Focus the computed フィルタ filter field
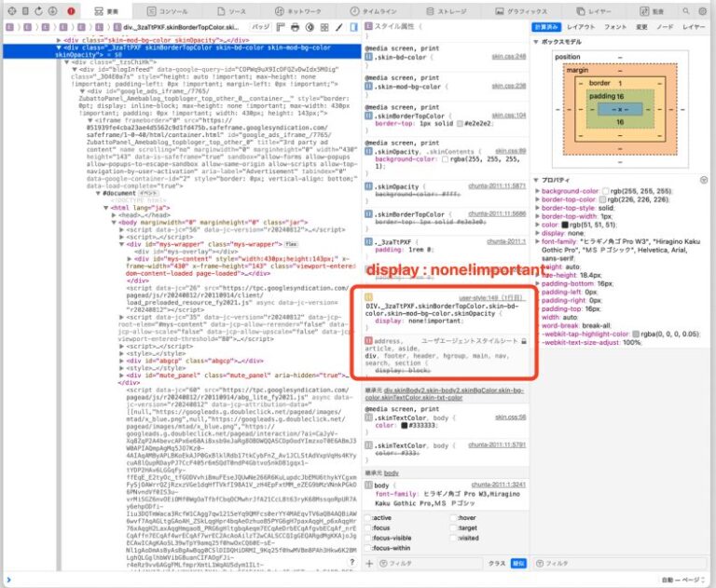Viewport: 716px width, 588px height. click(x=622, y=564)
